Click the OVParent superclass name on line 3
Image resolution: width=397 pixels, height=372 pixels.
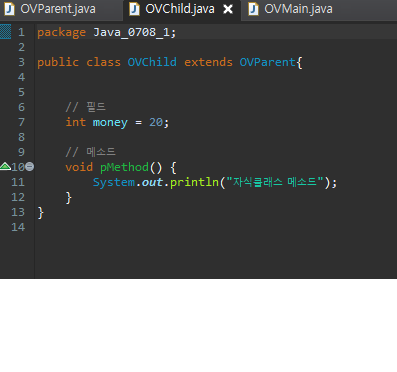(267, 62)
